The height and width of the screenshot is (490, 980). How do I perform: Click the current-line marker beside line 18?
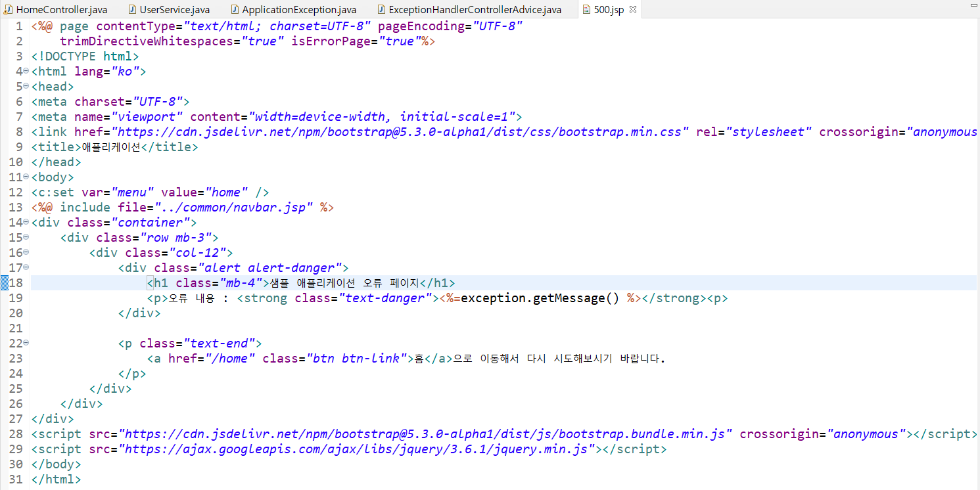[x=4, y=283]
